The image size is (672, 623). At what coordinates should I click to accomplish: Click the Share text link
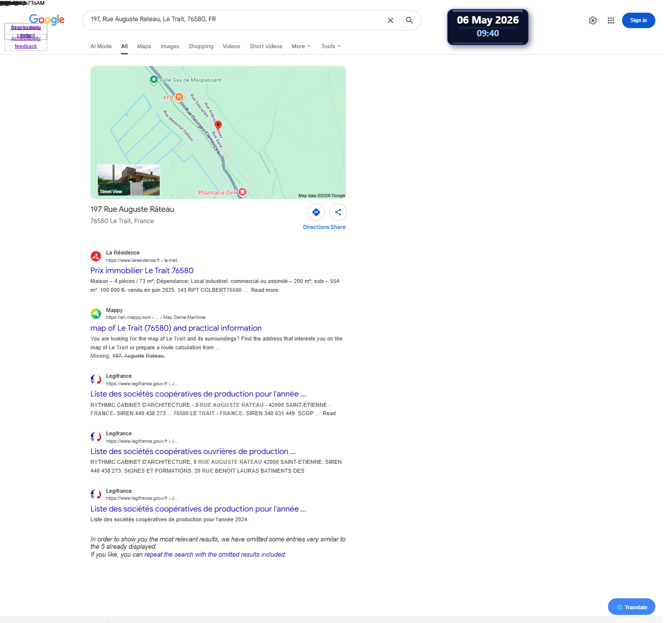pyautogui.click(x=338, y=227)
